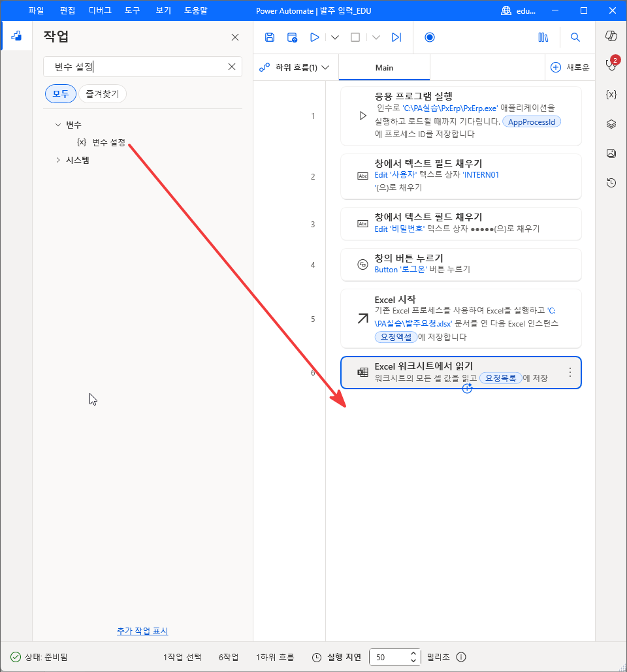627x672 pixels.
Task: Open the Variables {x} pane on right
Action: (x=611, y=95)
